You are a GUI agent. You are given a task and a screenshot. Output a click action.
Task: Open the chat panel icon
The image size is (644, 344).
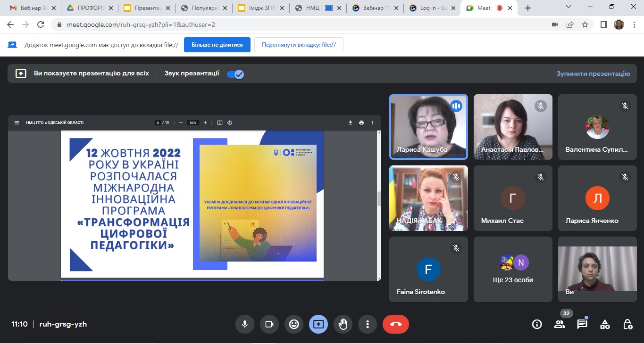click(x=582, y=324)
